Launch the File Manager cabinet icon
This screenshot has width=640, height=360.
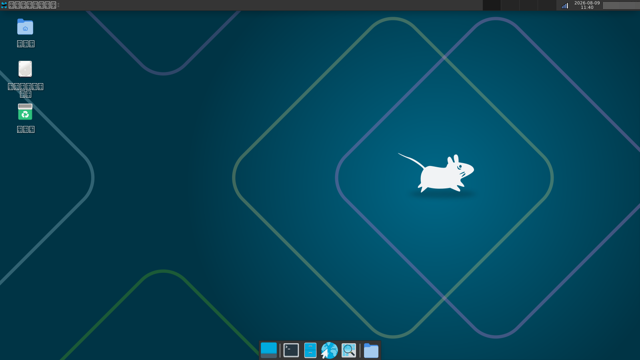pos(310,350)
